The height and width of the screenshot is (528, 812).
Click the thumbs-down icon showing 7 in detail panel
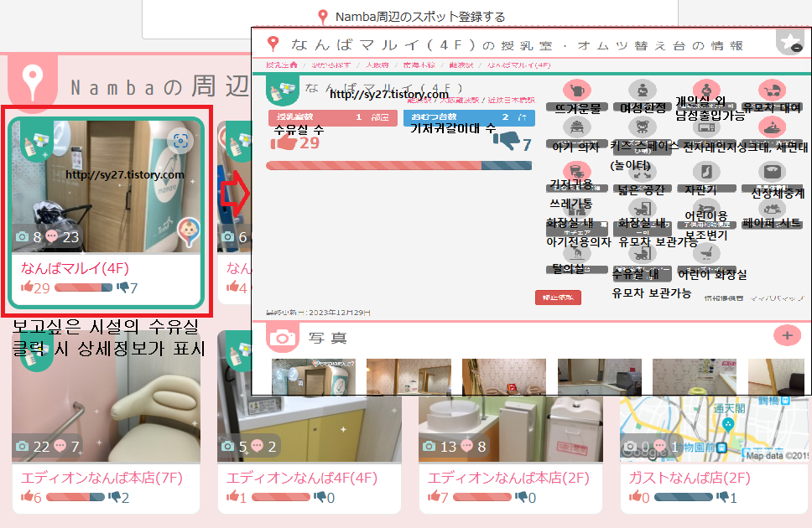click(506, 139)
